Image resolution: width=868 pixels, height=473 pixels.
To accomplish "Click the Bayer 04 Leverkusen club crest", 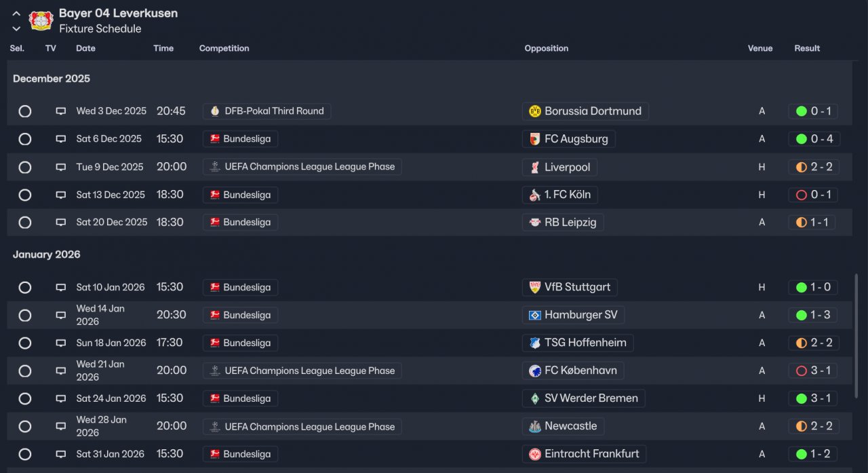I will pyautogui.click(x=41, y=20).
